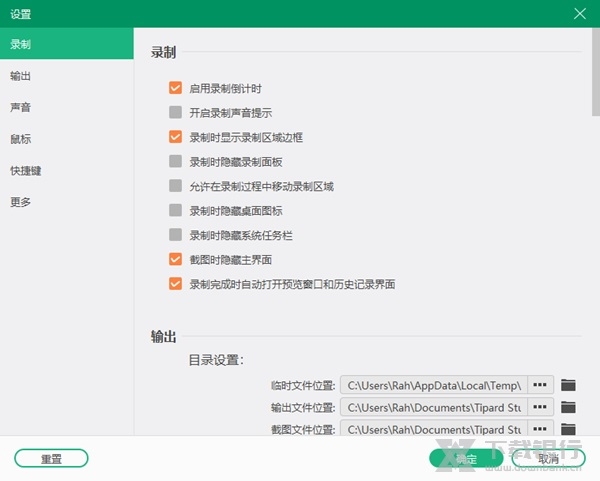Click the vertical scrollbar thumb
The height and width of the screenshot is (481, 600).
(596, 72)
